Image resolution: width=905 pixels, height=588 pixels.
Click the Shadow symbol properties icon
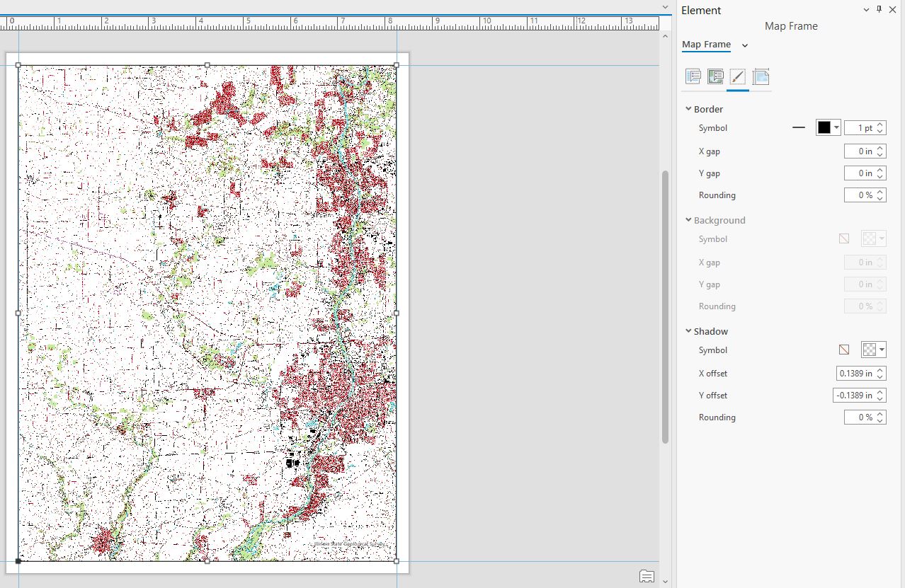[x=843, y=349]
